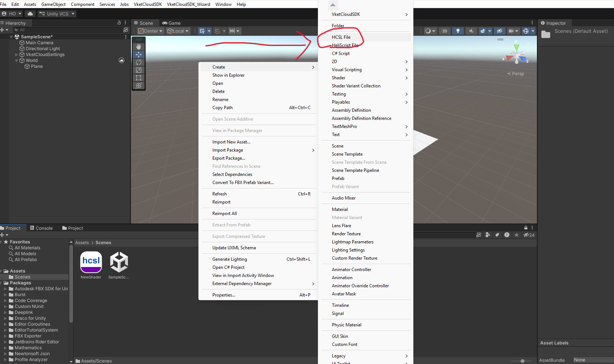Select the NewShader hcsl asset thumbnail
The height and width of the screenshot is (364, 614).
tap(91, 263)
